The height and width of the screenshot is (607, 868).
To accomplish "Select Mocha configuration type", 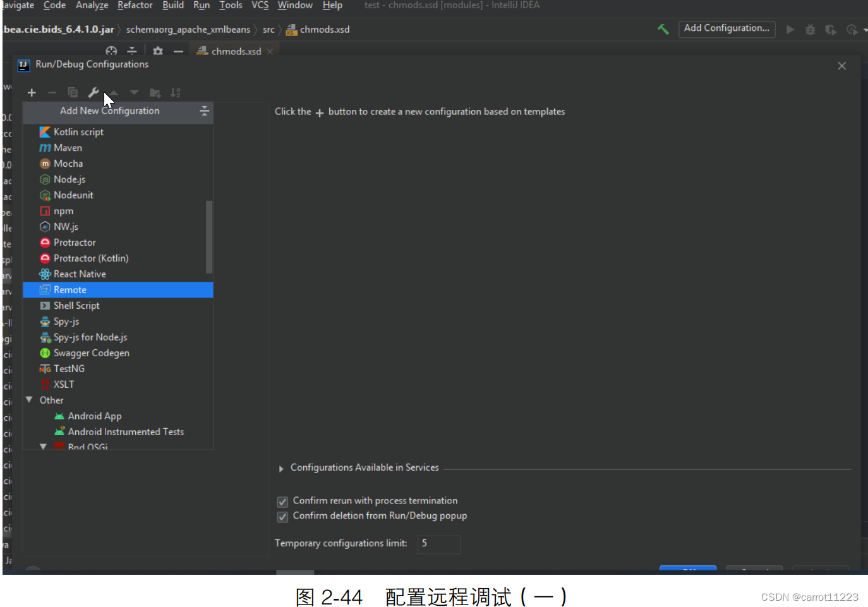I will 118,164.
